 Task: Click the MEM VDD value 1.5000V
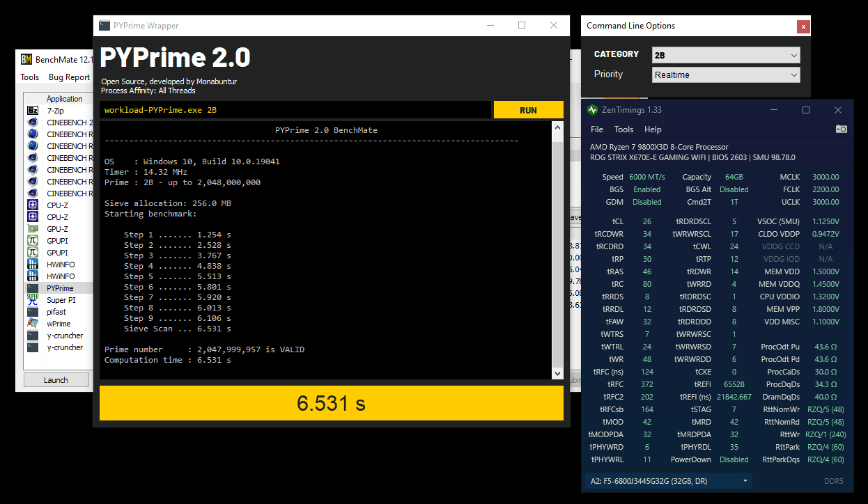(x=826, y=271)
